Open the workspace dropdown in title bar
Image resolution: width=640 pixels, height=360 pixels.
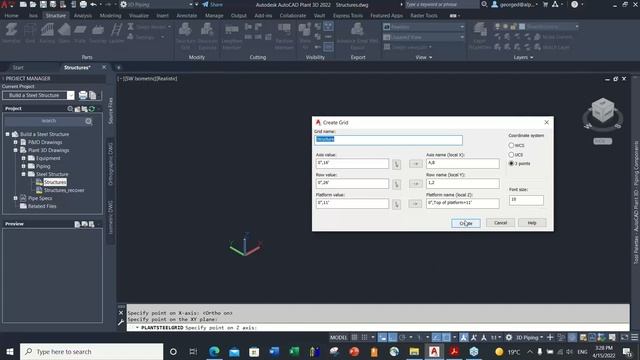(x=191, y=4)
